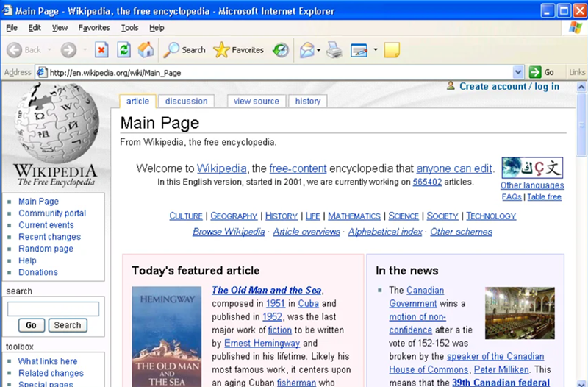This screenshot has width=588, height=387.
Task: Open the Current events sidebar link
Action: 46,225
